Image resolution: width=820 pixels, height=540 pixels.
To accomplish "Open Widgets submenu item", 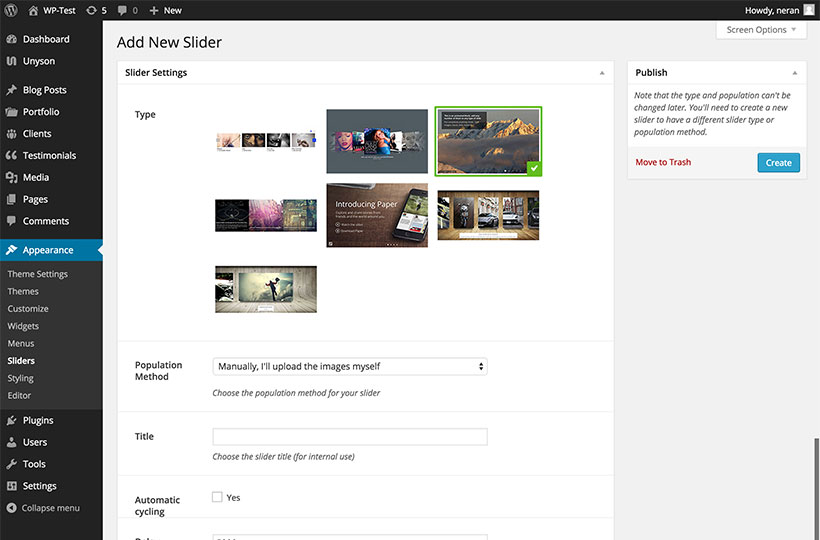I will [x=23, y=326].
